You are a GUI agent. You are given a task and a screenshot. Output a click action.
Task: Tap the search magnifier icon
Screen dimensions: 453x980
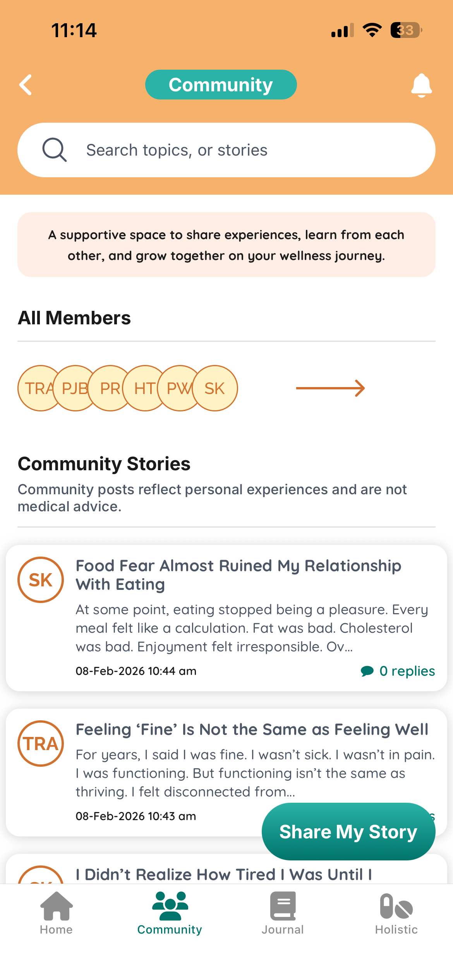[x=54, y=150]
